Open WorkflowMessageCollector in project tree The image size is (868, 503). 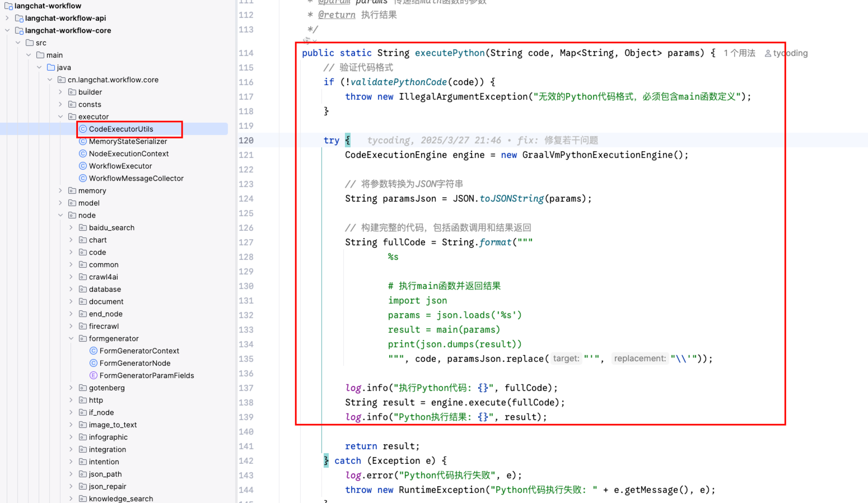click(x=136, y=178)
